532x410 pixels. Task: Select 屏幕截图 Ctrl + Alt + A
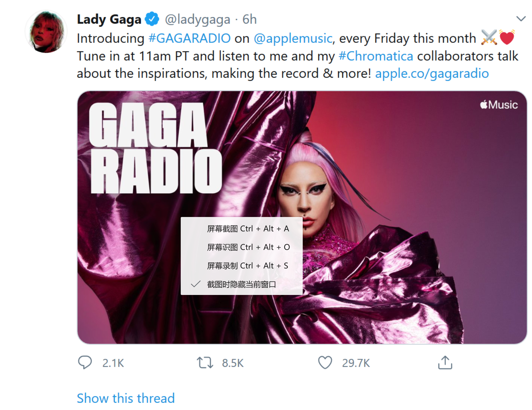241,228
